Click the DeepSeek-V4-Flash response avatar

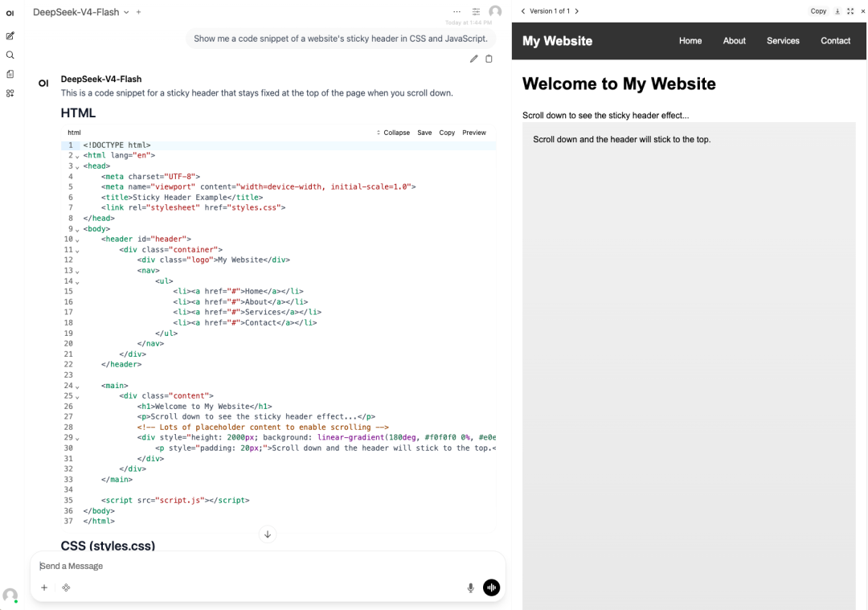point(43,84)
